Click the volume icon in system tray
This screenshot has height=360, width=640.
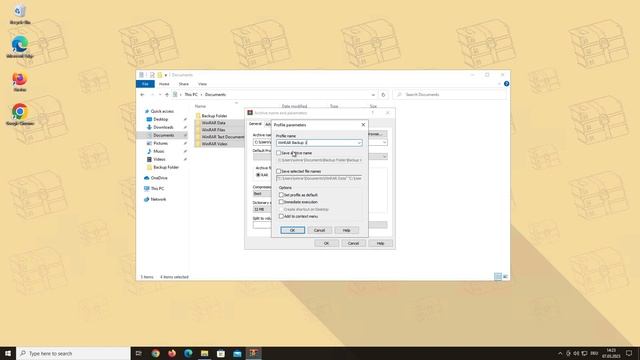point(576,353)
